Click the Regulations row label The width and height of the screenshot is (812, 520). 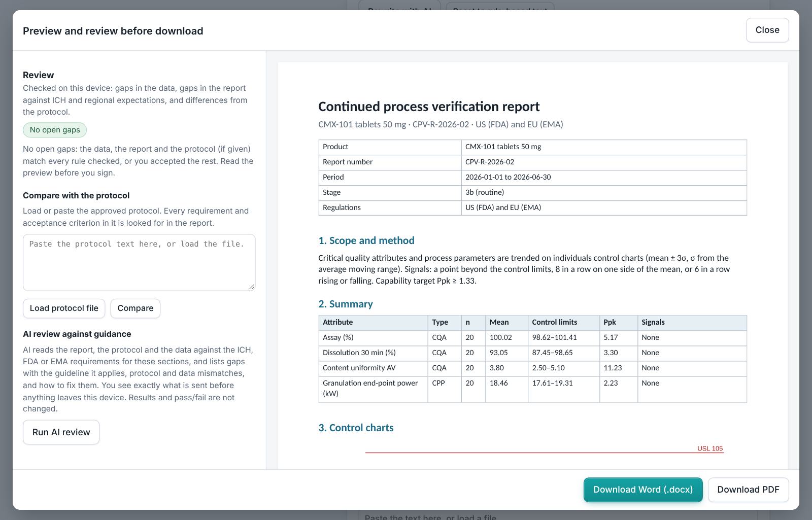(342, 207)
